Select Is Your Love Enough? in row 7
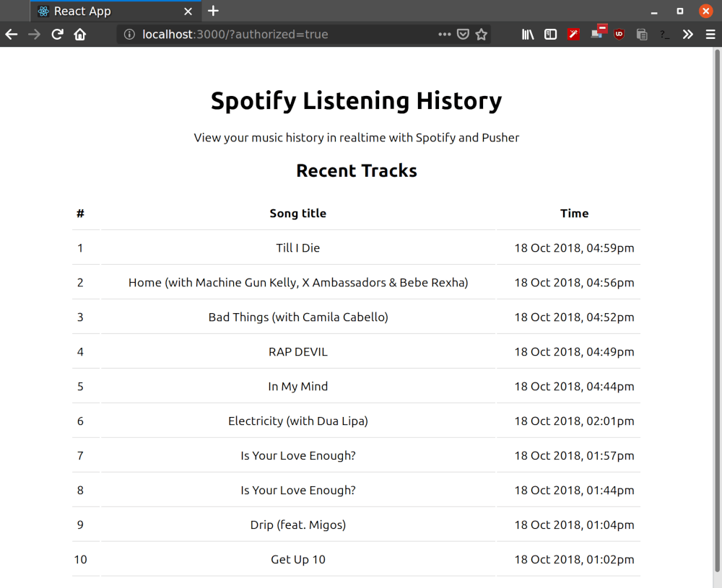Image resolution: width=722 pixels, height=588 pixels. click(x=298, y=455)
